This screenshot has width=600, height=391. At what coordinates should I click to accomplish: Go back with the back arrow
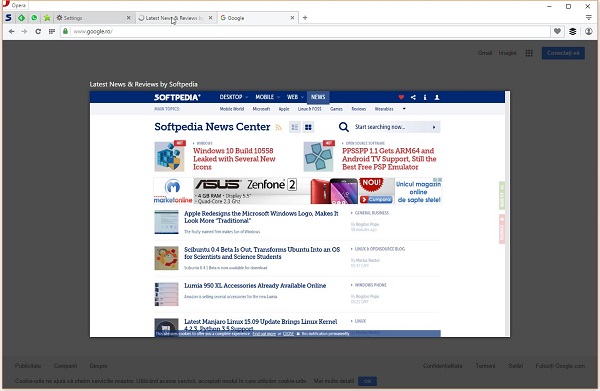pyautogui.click(x=11, y=31)
